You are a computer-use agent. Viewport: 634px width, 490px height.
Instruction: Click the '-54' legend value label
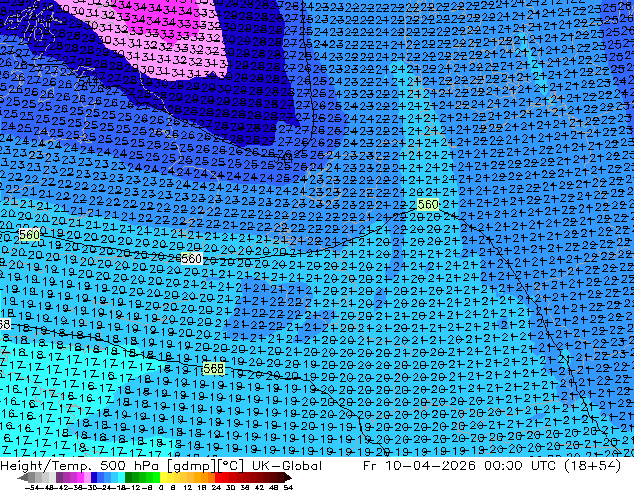coord(32,488)
